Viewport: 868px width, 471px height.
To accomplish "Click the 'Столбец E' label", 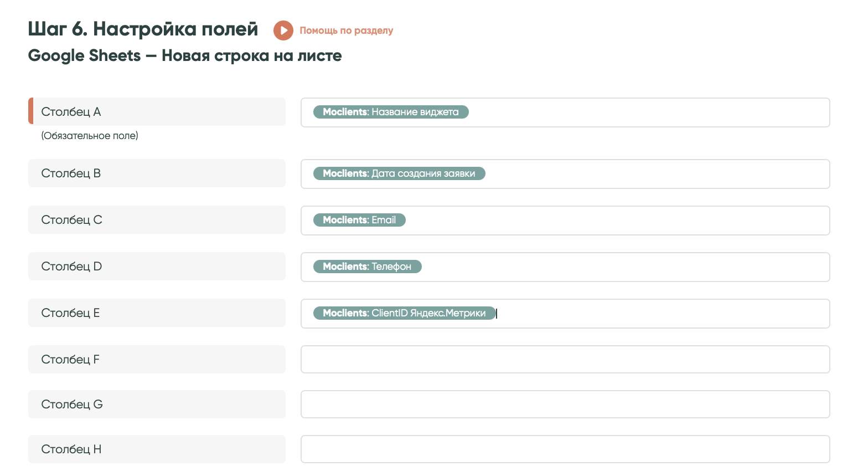I will (70, 313).
